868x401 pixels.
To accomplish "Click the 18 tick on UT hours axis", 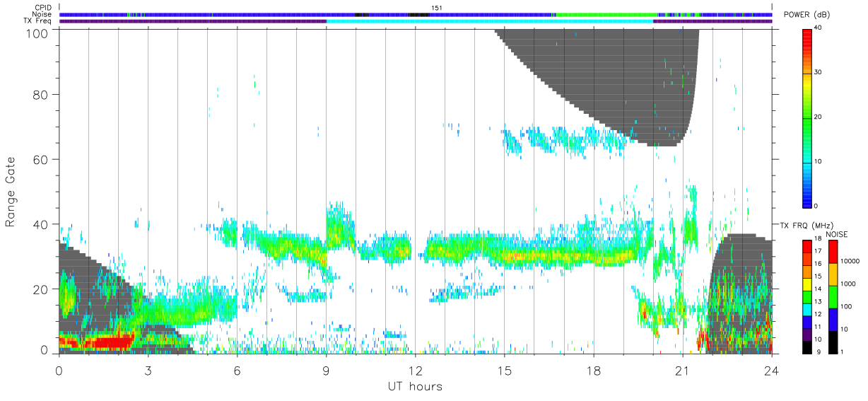I will click(x=594, y=370).
